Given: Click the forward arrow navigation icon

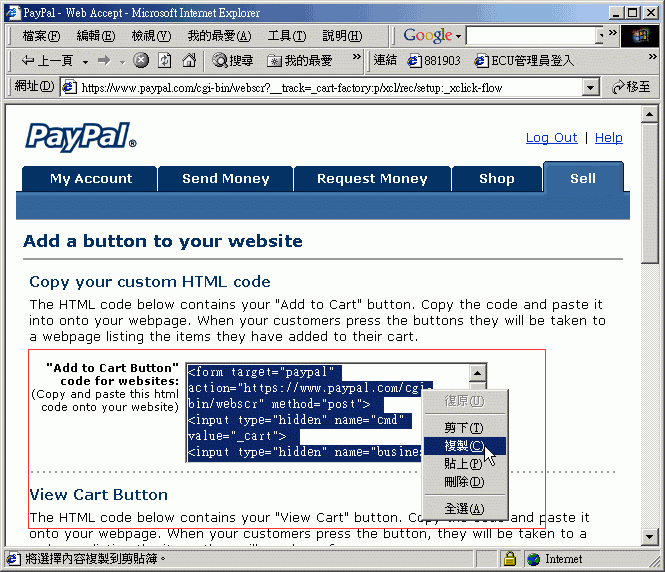Looking at the screenshot, I should click(x=106, y=61).
